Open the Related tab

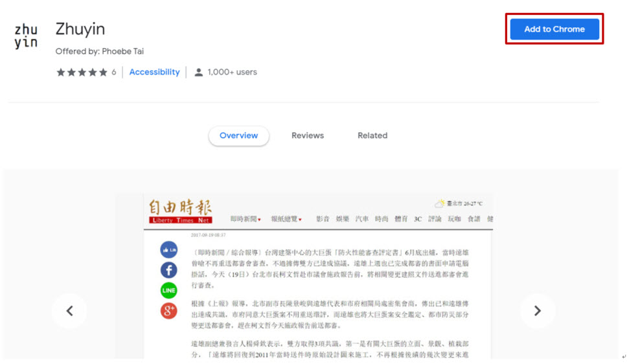tap(372, 135)
